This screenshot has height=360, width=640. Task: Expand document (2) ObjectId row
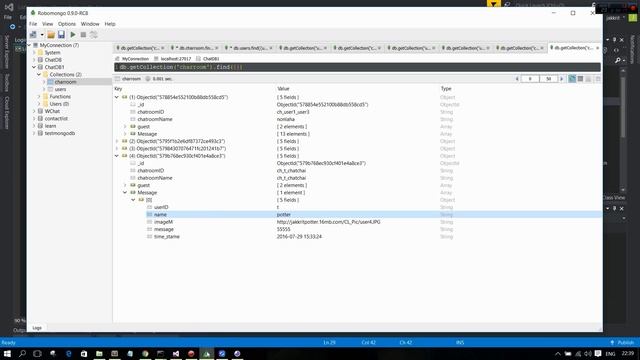click(117, 142)
